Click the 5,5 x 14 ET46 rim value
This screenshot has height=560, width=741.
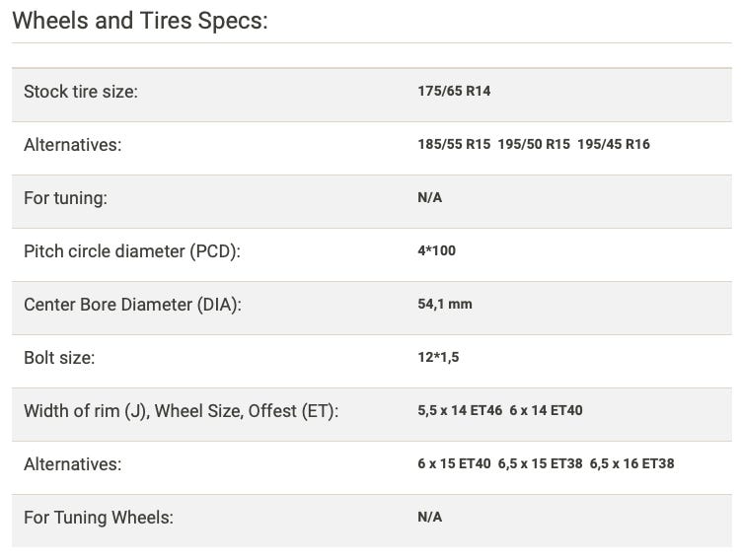click(x=460, y=410)
